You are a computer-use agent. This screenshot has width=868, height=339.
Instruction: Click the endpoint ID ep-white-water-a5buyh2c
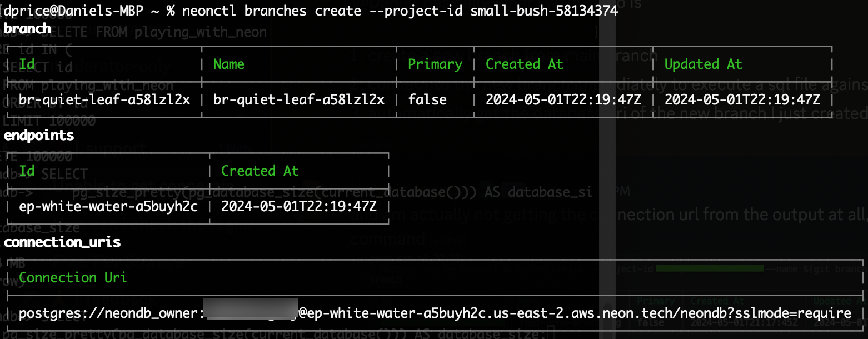click(x=108, y=207)
